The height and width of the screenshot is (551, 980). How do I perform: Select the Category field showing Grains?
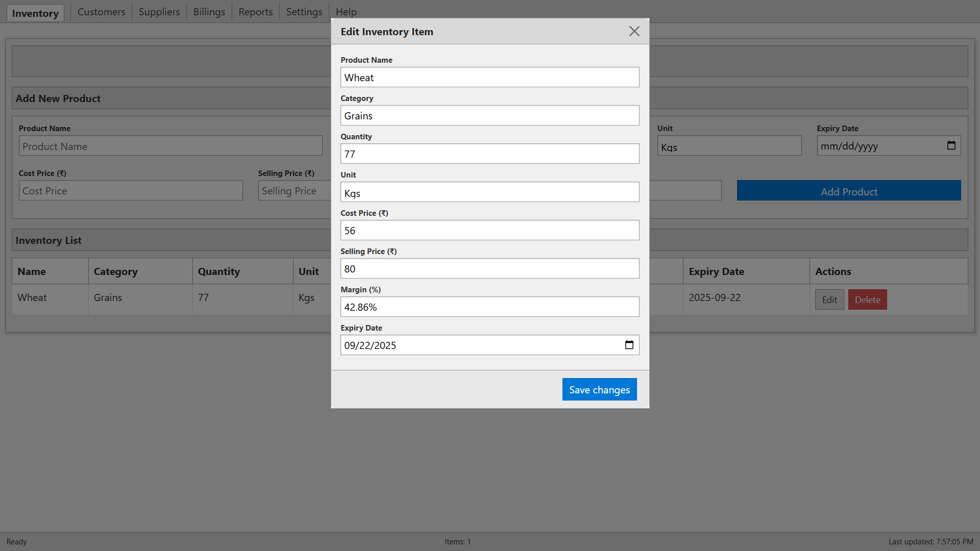coord(489,115)
